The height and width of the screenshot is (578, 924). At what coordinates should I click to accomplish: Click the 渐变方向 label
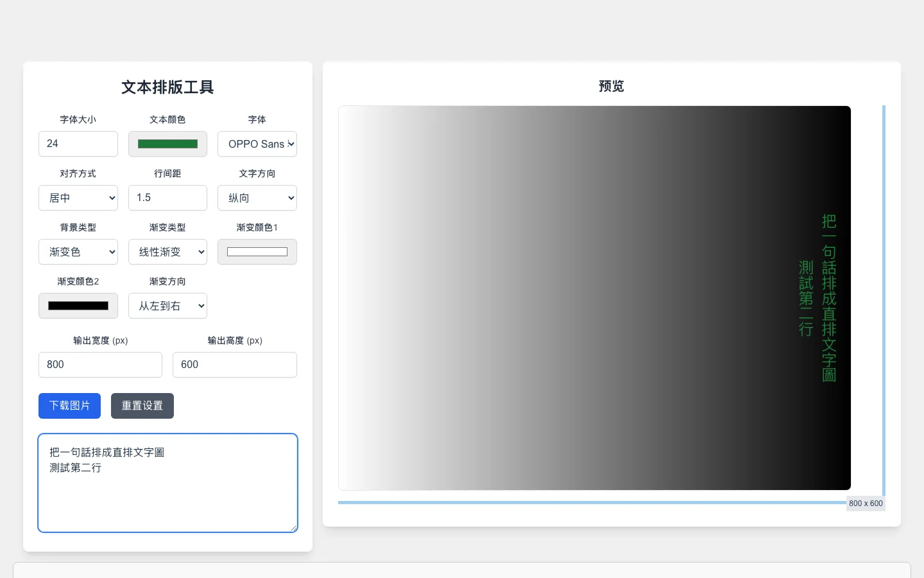pyautogui.click(x=167, y=281)
